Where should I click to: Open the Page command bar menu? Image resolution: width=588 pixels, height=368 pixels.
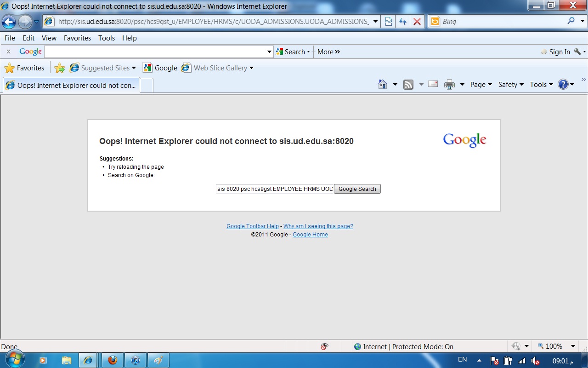481,85
